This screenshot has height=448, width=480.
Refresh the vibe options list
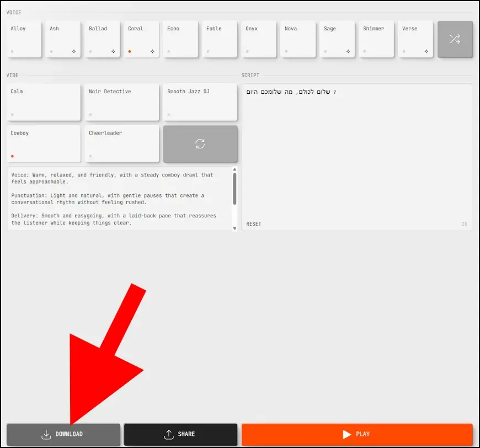click(200, 143)
